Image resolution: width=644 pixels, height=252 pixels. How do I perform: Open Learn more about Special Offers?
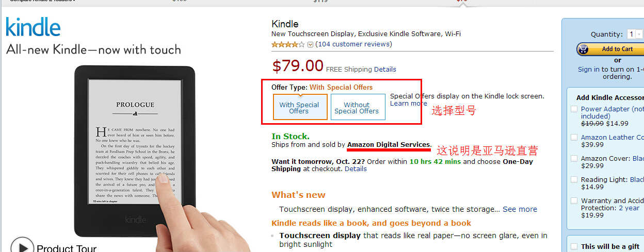point(408,104)
